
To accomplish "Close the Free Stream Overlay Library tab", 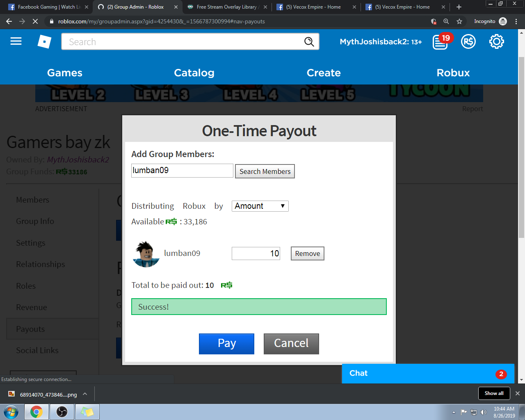I will [265, 7].
